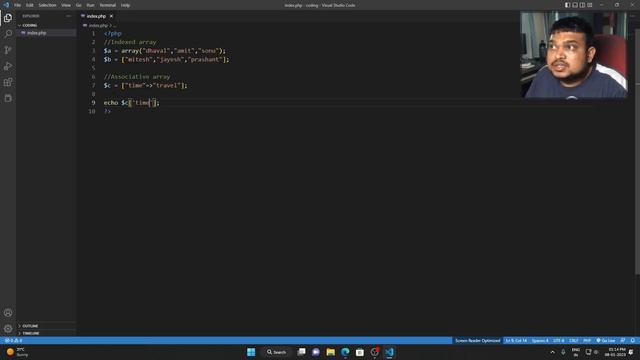Open the Run menu
Viewport: 640px width, 360px height.
(90, 5)
